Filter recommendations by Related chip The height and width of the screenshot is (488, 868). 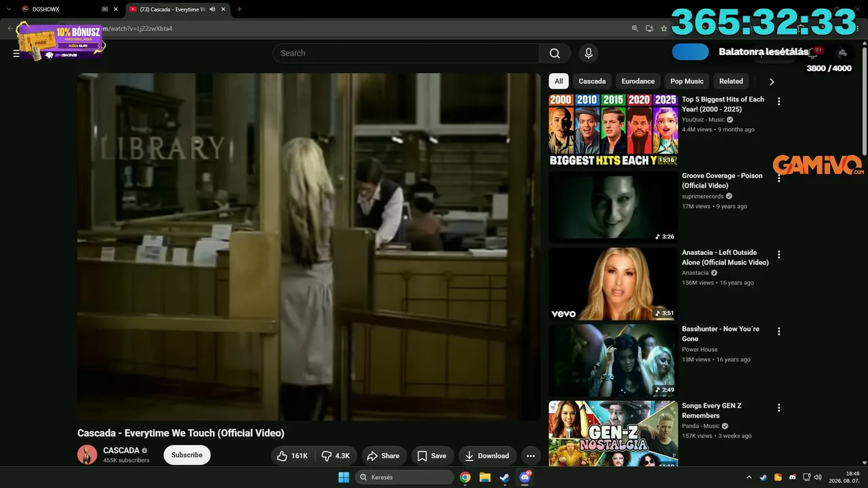(731, 81)
